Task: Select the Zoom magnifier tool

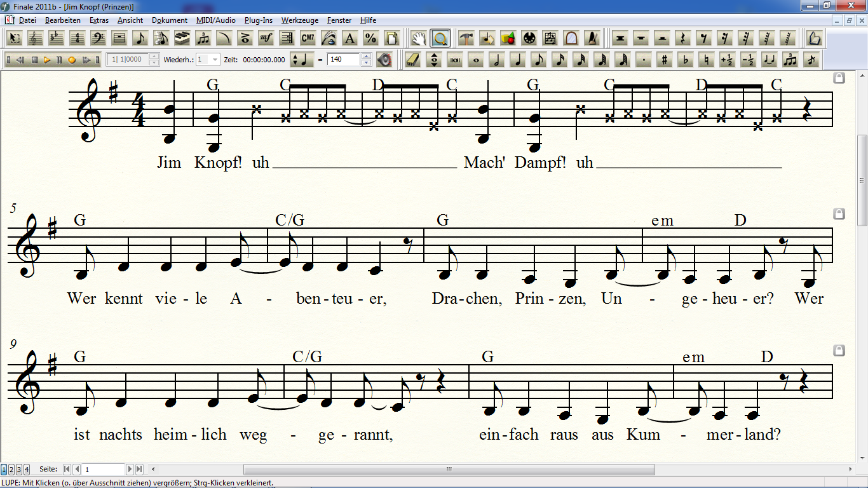Action: [x=440, y=38]
